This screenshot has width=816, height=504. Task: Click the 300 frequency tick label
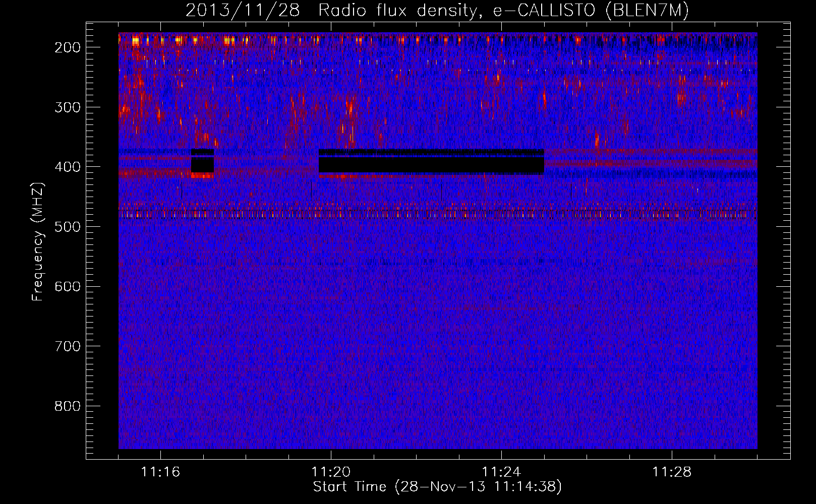pyautogui.click(x=67, y=107)
